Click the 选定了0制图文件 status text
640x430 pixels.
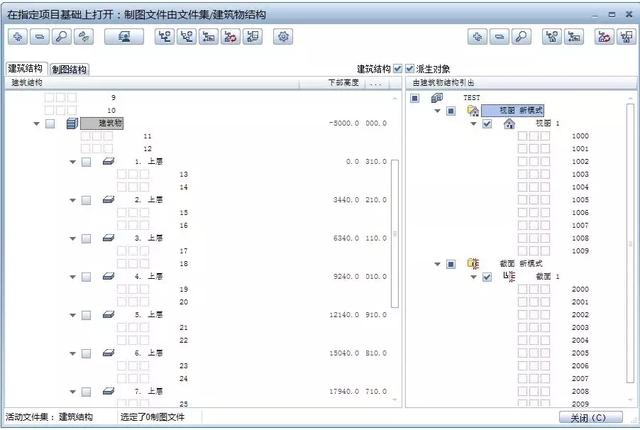[152, 417]
